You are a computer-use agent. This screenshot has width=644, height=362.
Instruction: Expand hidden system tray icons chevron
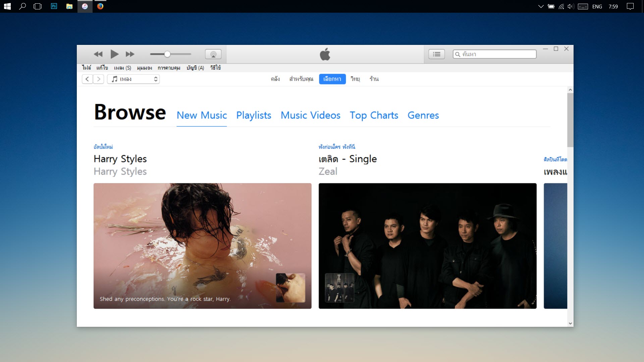point(540,6)
